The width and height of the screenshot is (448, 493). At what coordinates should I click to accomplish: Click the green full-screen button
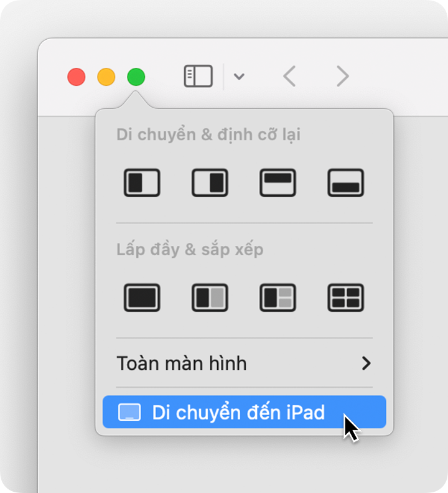pos(136,77)
